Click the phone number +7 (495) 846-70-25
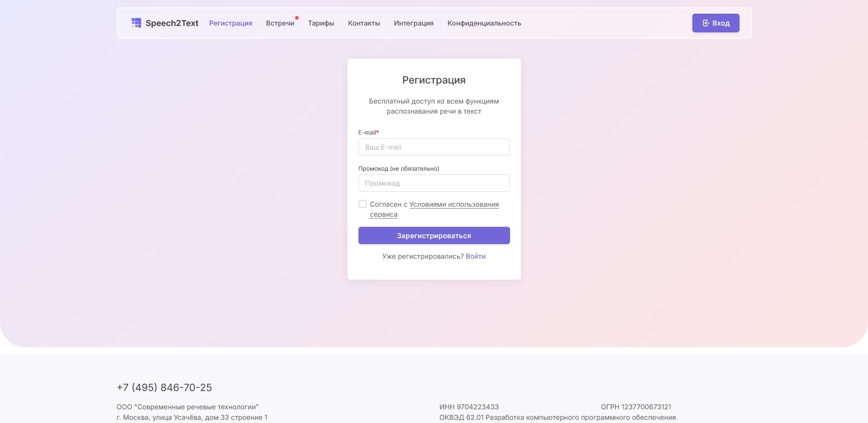The width and height of the screenshot is (868, 423). tap(164, 387)
